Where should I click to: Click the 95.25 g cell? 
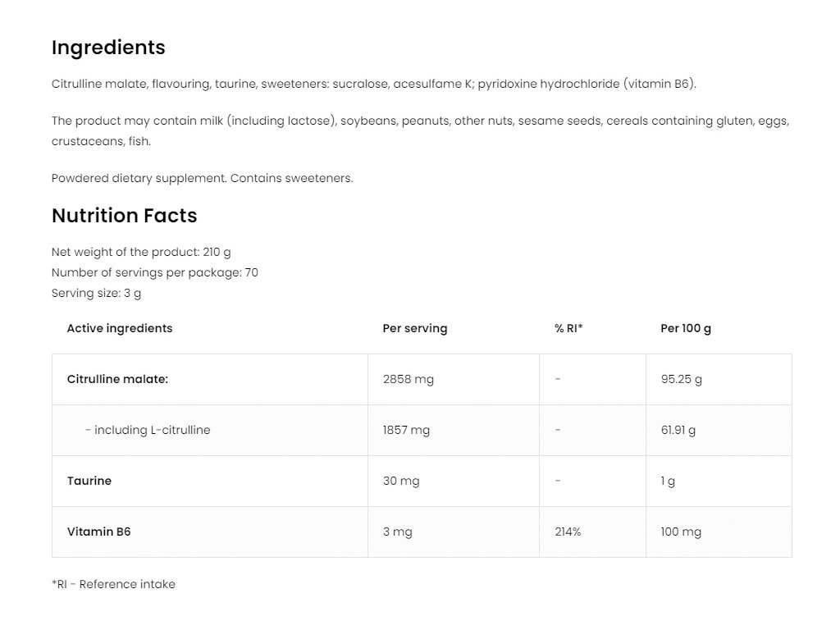coord(682,379)
